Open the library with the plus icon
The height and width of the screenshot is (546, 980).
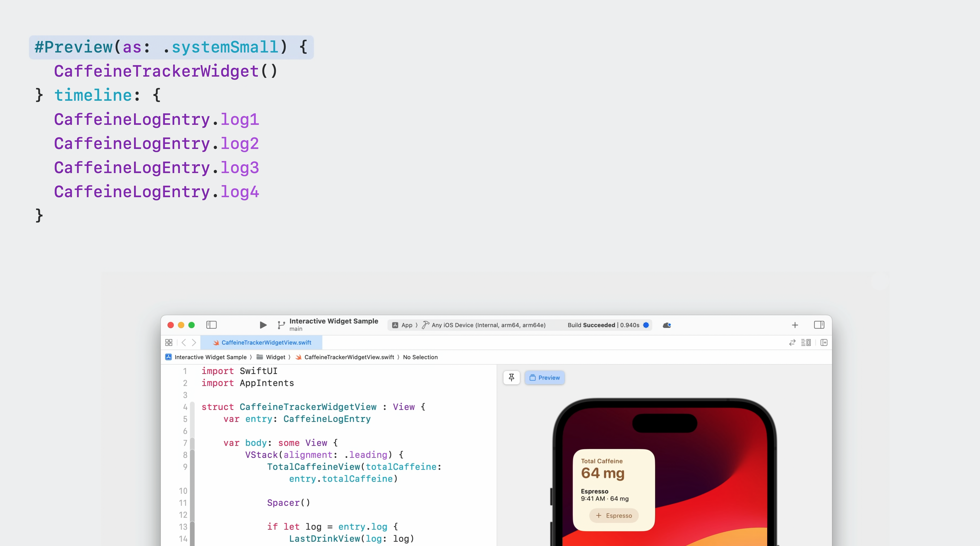coord(795,325)
